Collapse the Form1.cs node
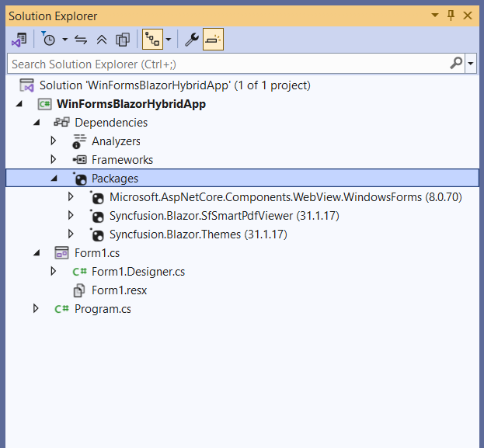Viewport: 484px width, 448px height. 37,253
